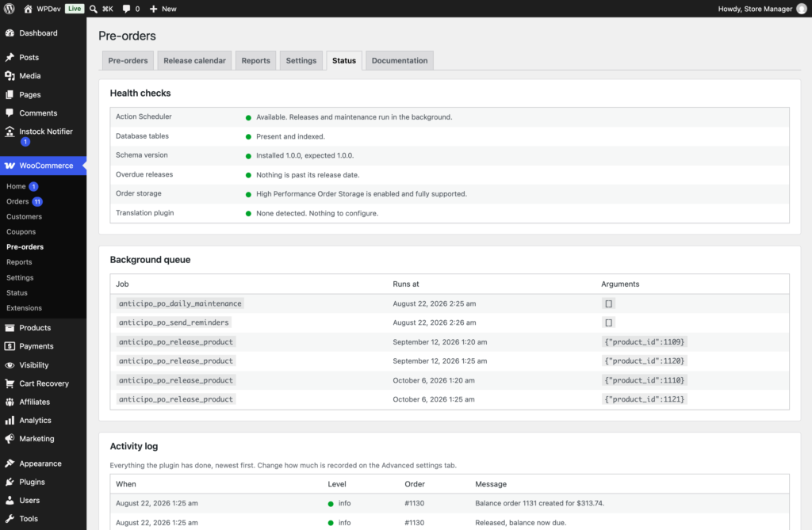Click the Payments dollar icon
The width and height of the screenshot is (812, 530).
10,346
